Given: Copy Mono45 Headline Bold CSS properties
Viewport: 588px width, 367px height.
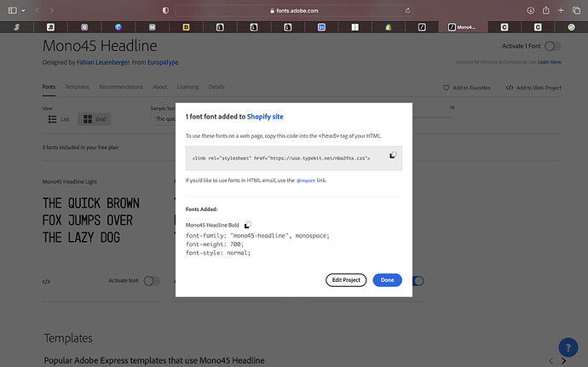Looking at the screenshot, I should (247, 225).
